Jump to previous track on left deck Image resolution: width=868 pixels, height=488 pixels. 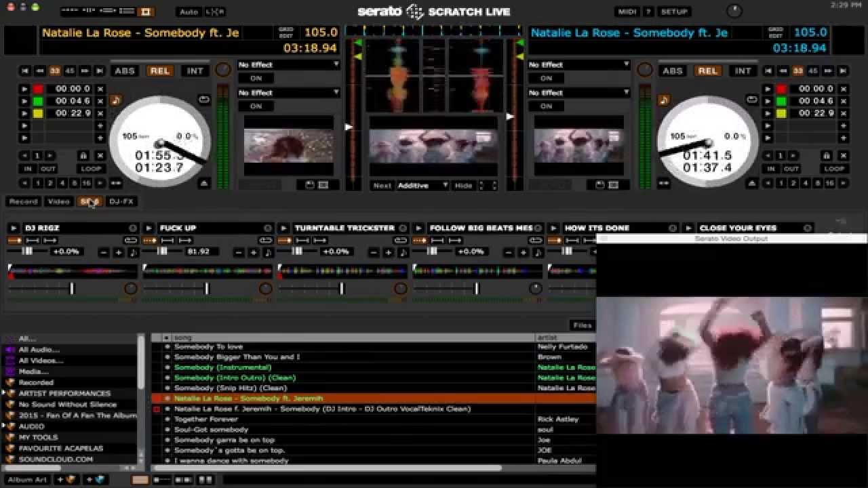pyautogui.click(x=25, y=70)
